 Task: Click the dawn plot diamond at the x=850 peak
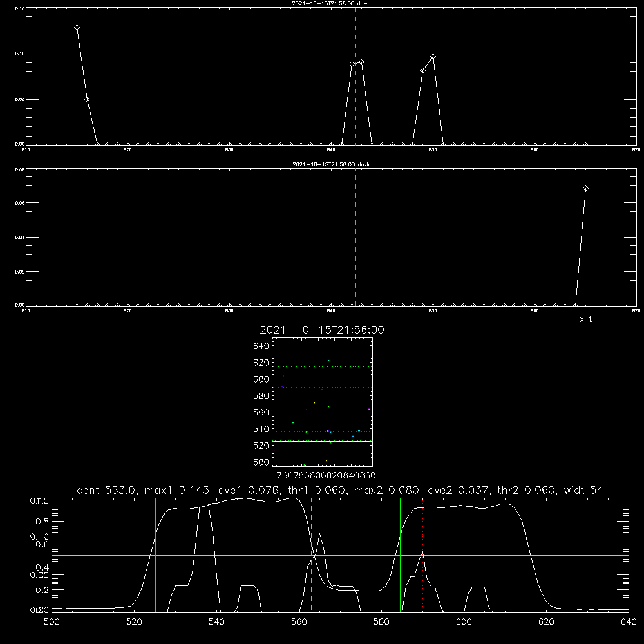pyautogui.click(x=433, y=57)
